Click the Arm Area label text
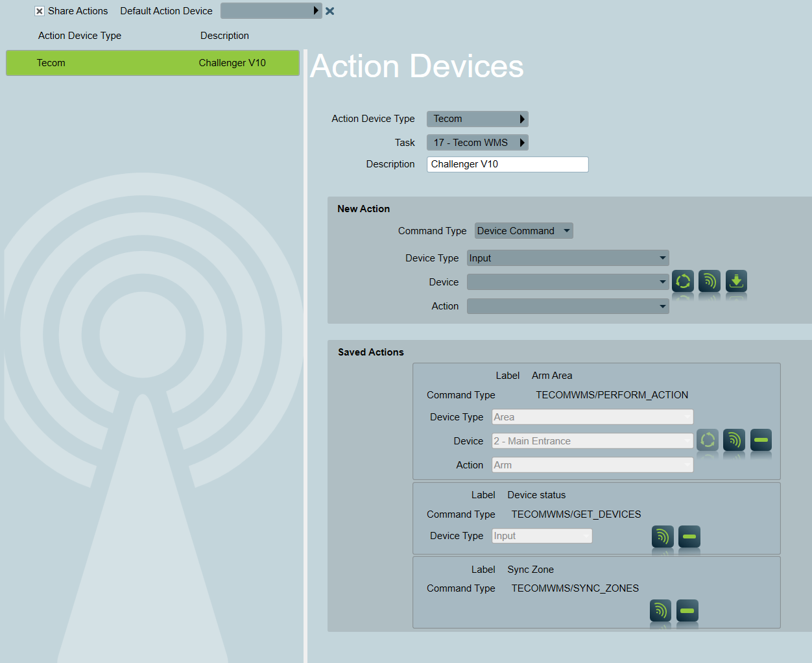The width and height of the screenshot is (812, 663). 552,376
